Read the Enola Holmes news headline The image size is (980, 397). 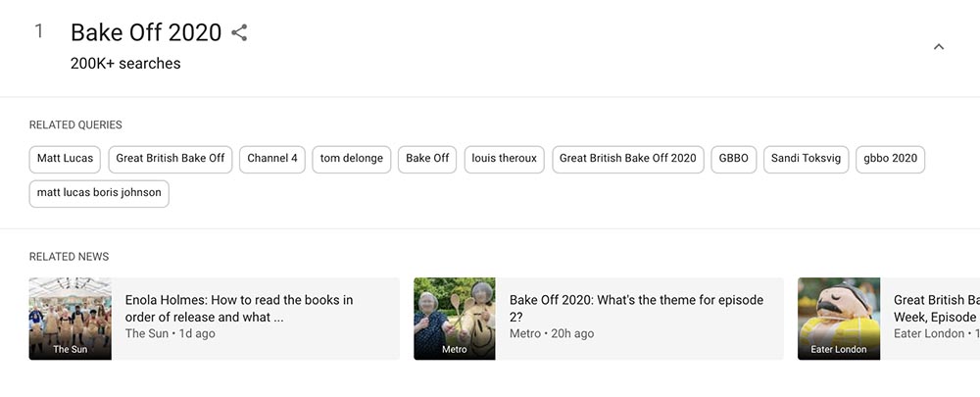(x=239, y=309)
